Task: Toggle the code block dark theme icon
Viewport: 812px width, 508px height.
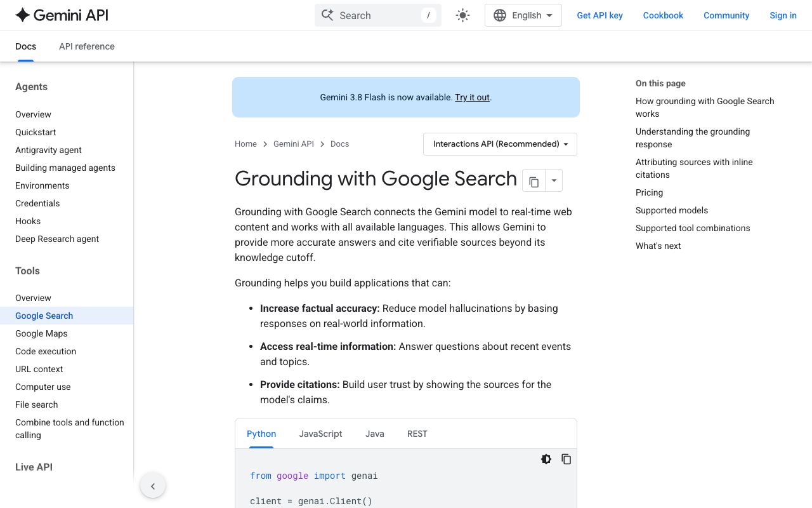Action: [x=546, y=459]
